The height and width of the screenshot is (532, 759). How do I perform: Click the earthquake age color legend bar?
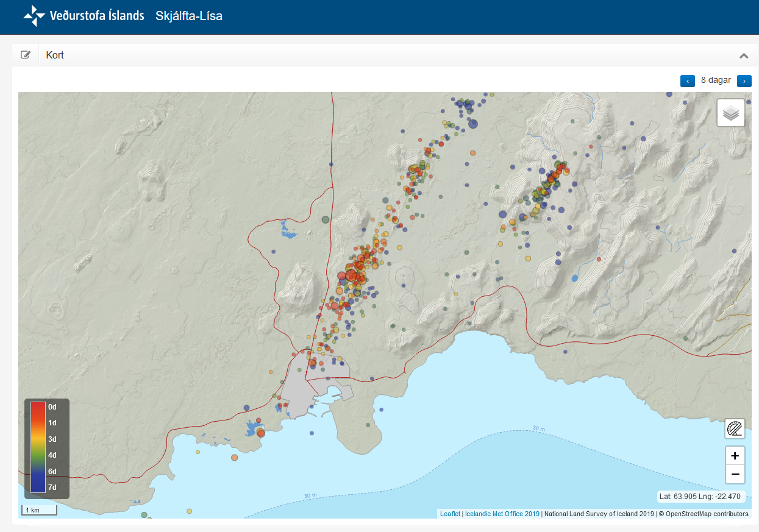point(38,447)
